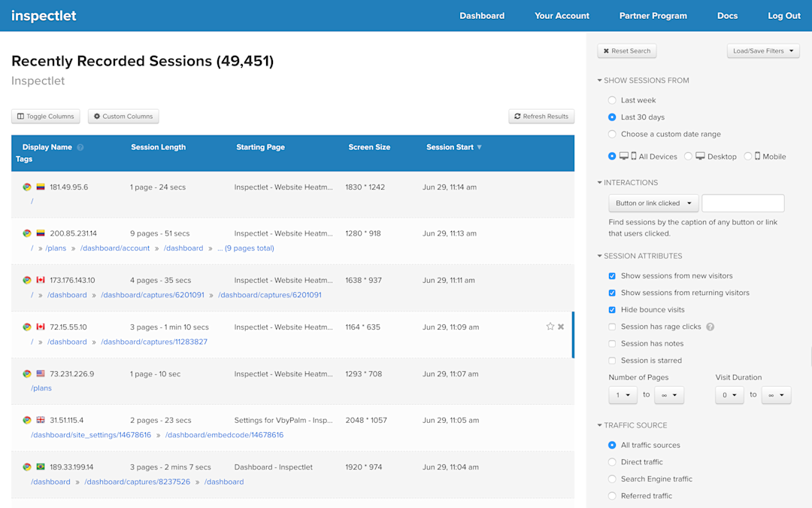Open the 9 pages total link

pos(245,248)
